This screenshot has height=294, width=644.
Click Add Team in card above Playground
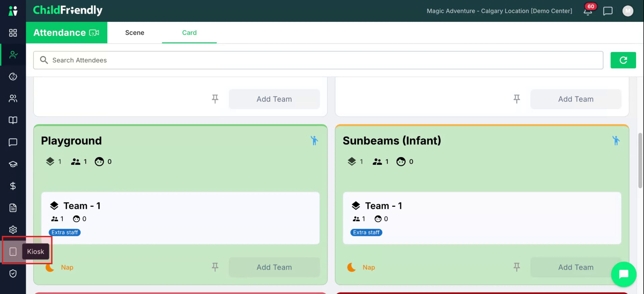274,99
